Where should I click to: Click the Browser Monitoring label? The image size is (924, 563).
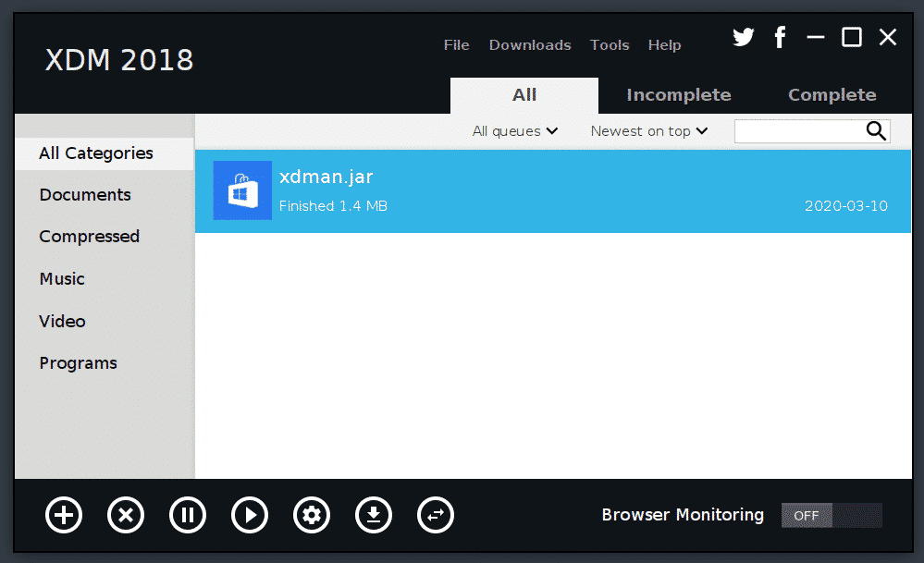[x=683, y=515]
